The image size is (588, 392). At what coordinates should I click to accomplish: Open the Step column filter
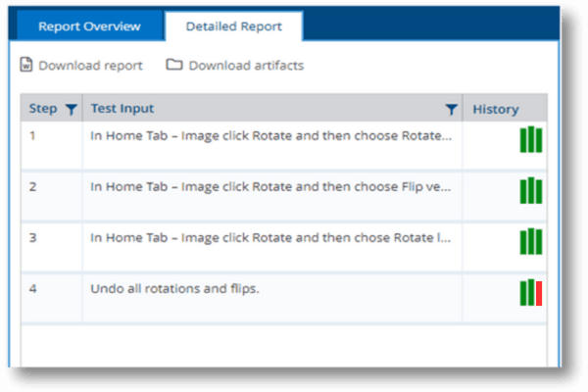[x=71, y=110]
